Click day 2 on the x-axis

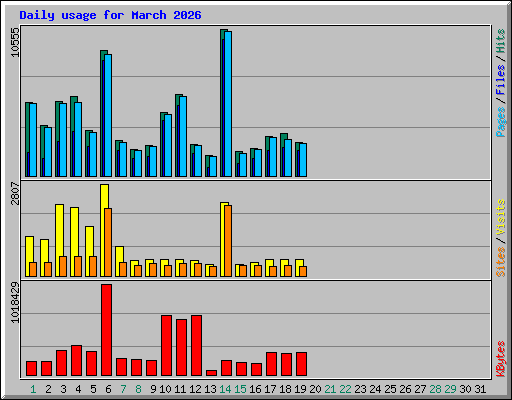(48, 389)
